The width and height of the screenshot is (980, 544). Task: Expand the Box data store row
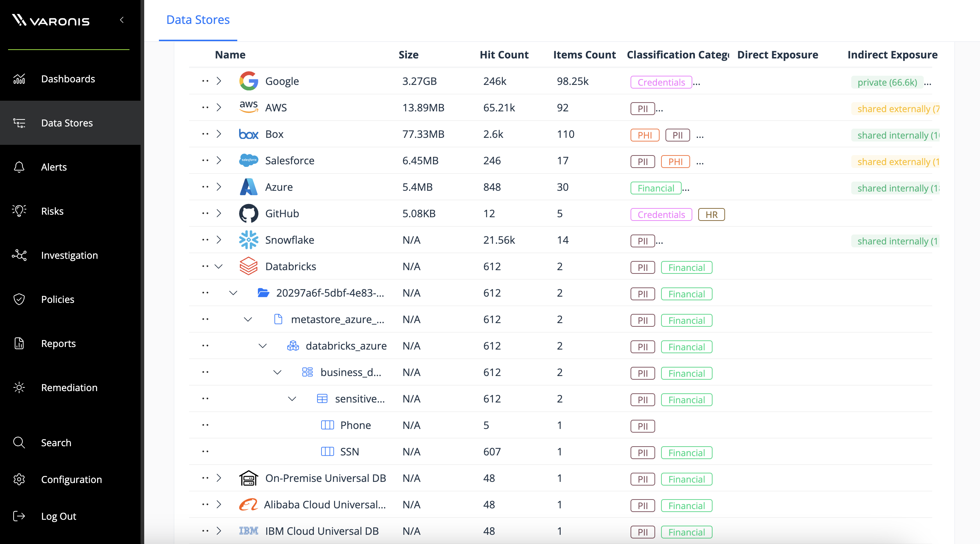pyautogui.click(x=219, y=134)
